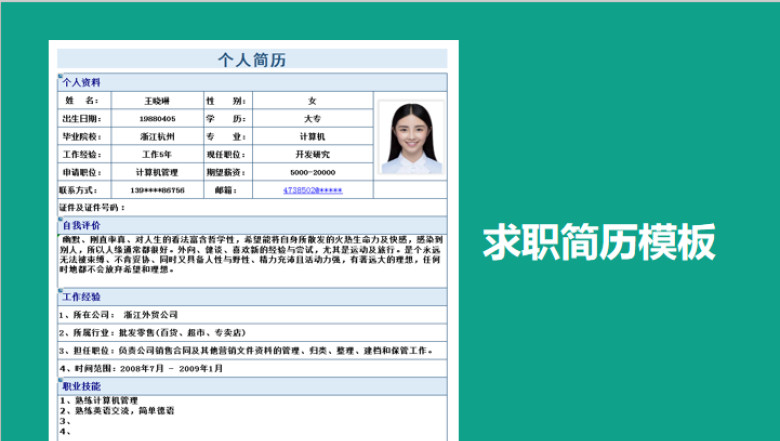Image resolution: width=780 pixels, height=441 pixels.
Task: Select the birth date cell '19880405'
Action: point(157,118)
